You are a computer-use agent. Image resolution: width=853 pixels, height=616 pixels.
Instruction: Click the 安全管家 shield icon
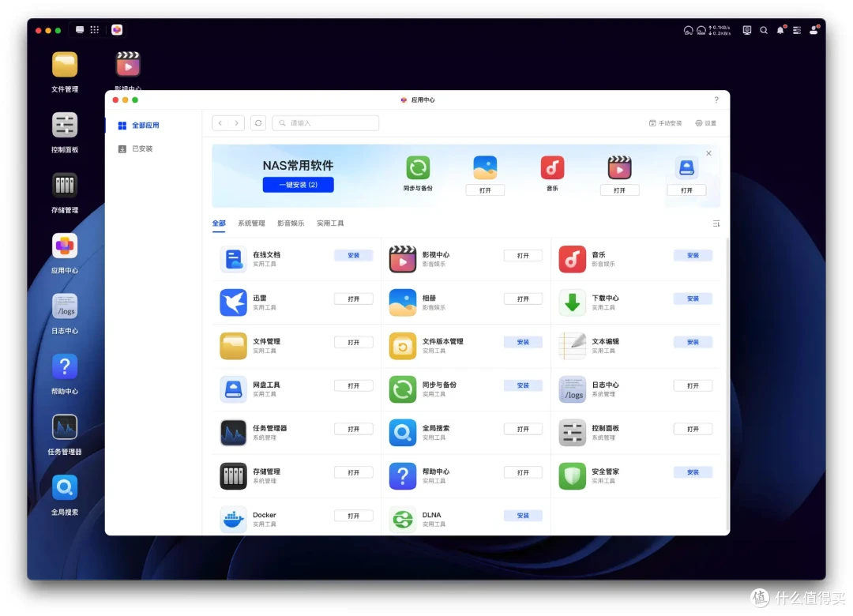tap(573, 476)
